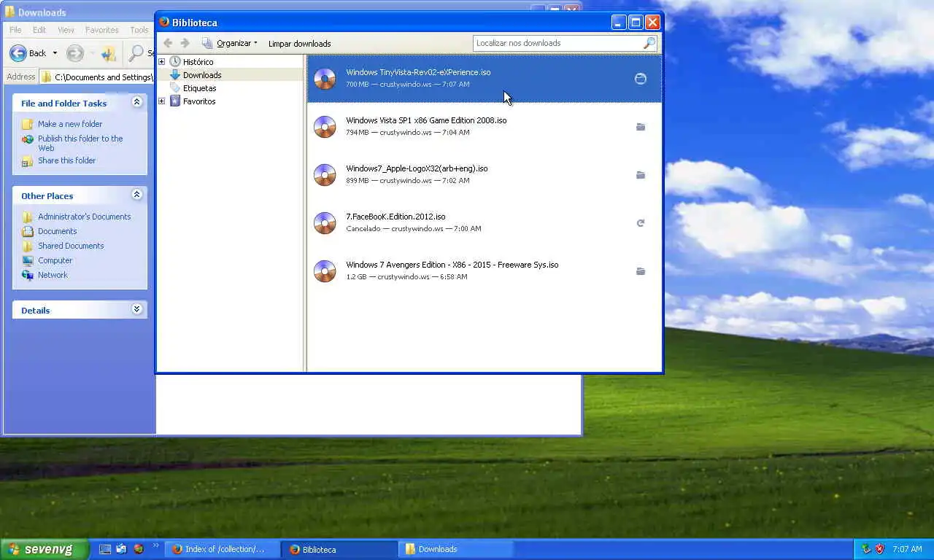The image size is (934, 560).
Task: Switch to Downloads taskbar button
Action: [455, 549]
